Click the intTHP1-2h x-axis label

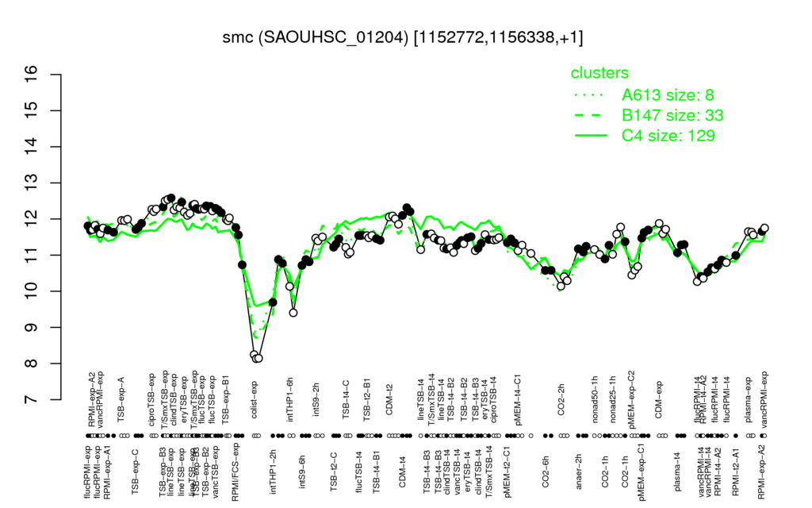274,471
